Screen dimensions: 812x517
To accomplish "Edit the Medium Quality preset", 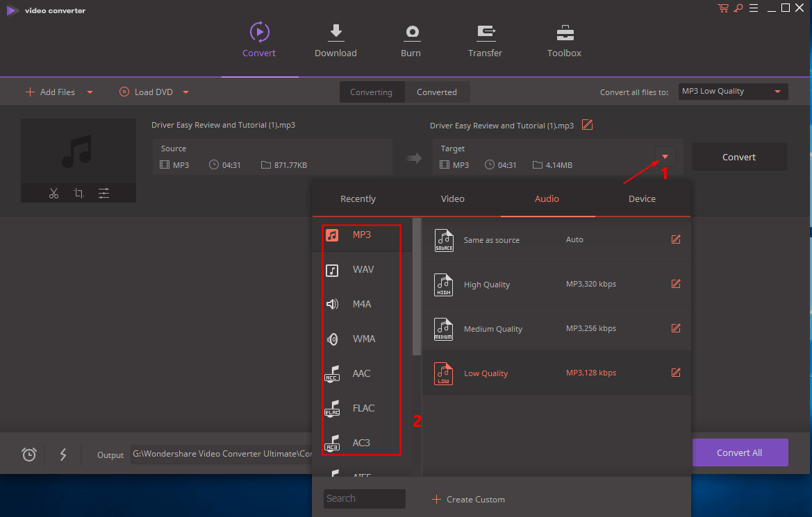I will pyautogui.click(x=676, y=328).
